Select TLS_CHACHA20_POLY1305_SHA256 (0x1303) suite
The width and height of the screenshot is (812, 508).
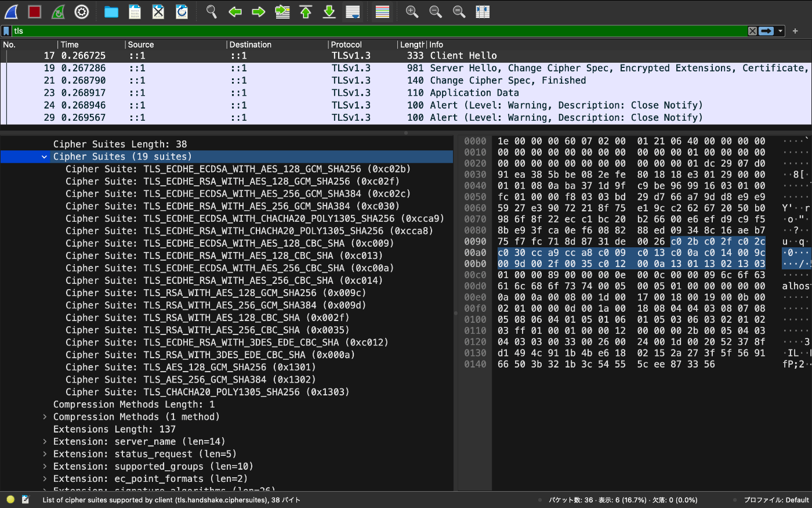click(x=227, y=392)
